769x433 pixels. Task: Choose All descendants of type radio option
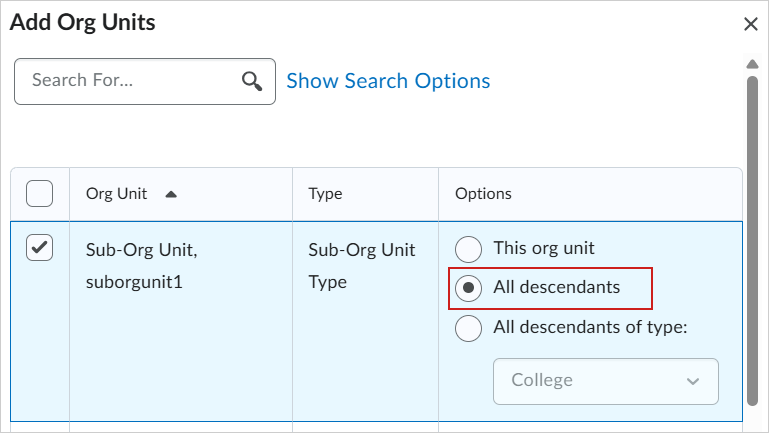point(468,328)
